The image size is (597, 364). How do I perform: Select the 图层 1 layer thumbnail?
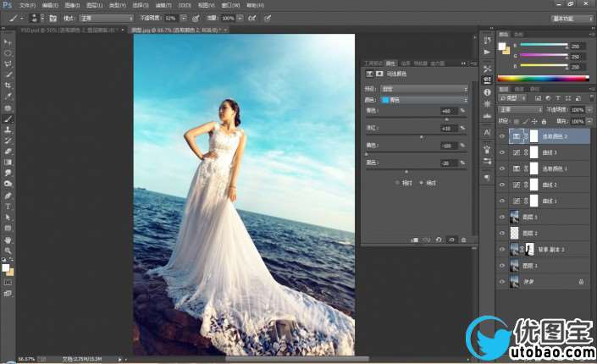(x=514, y=265)
